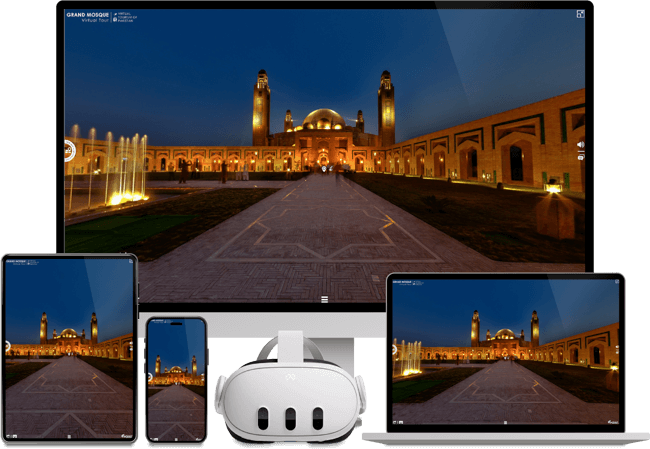Viewport: 650px width, 449px height.
Task: Mute the sound on the monitor tour
Action: click(580, 144)
